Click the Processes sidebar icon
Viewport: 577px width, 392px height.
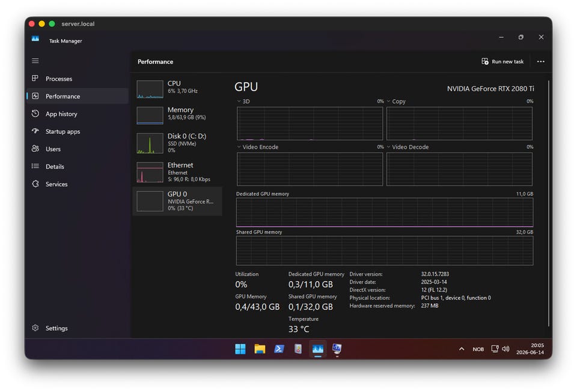click(x=35, y=78)
